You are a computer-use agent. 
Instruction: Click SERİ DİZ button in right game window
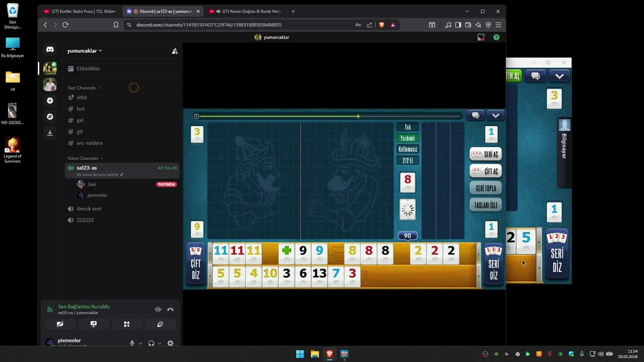click(x=557, y=254)
